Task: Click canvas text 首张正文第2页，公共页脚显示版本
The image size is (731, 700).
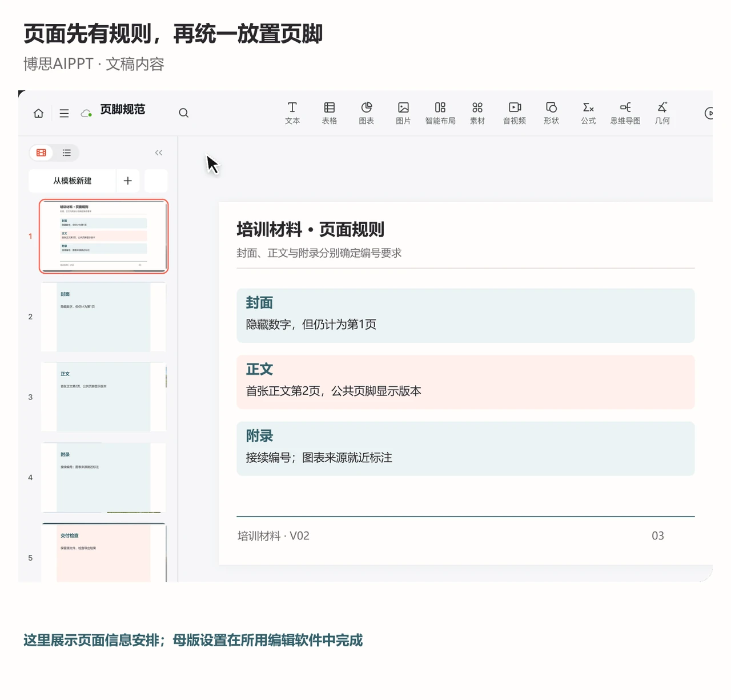Action: click(x=334, y=391)
